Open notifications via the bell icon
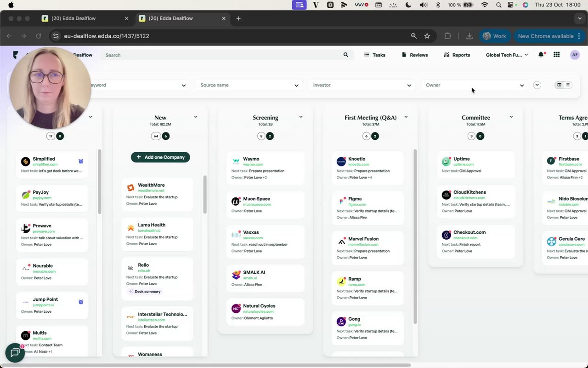Image resolution: width=588 pixels, height=368 pixels. point(541,55)
